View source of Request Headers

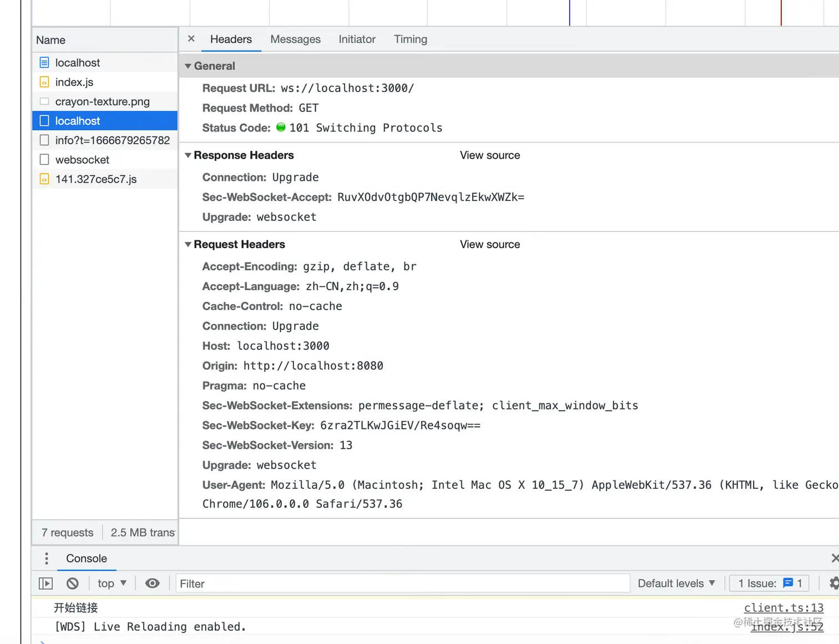pos(490,245)
